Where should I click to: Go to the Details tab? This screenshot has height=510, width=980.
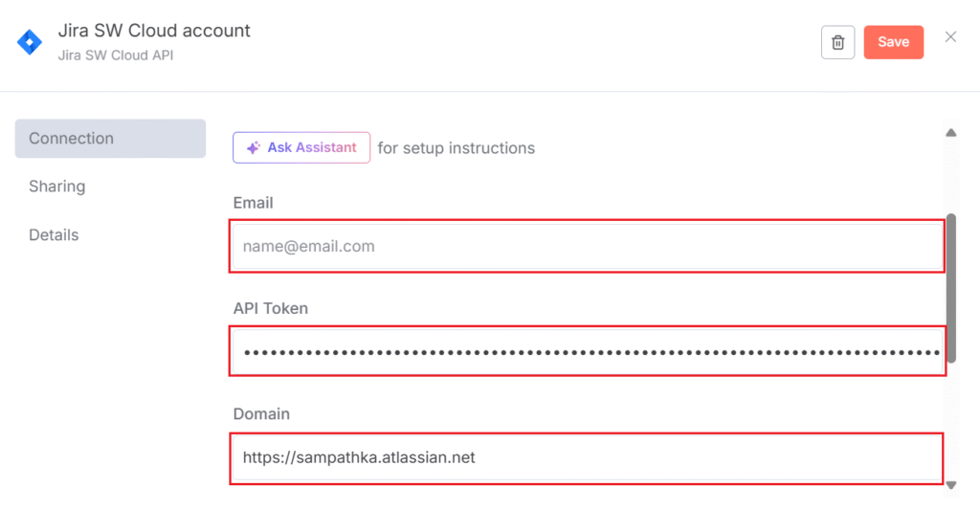click(x=54, y=234)
